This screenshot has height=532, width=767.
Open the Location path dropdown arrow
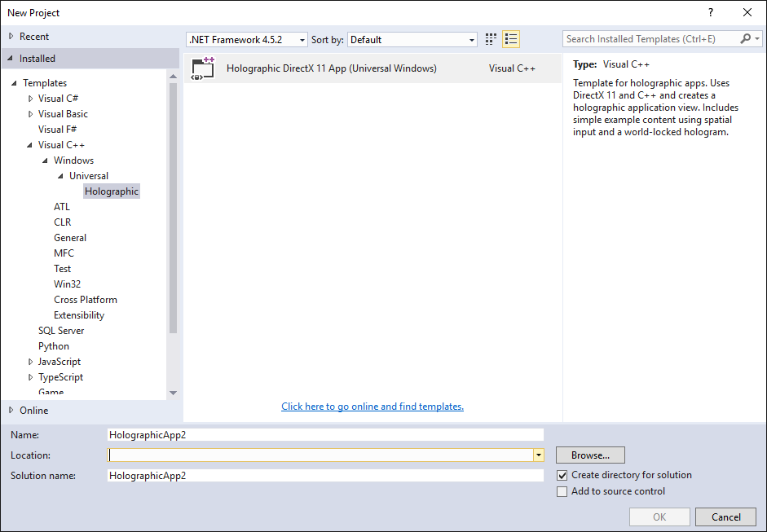coord(538,455)
